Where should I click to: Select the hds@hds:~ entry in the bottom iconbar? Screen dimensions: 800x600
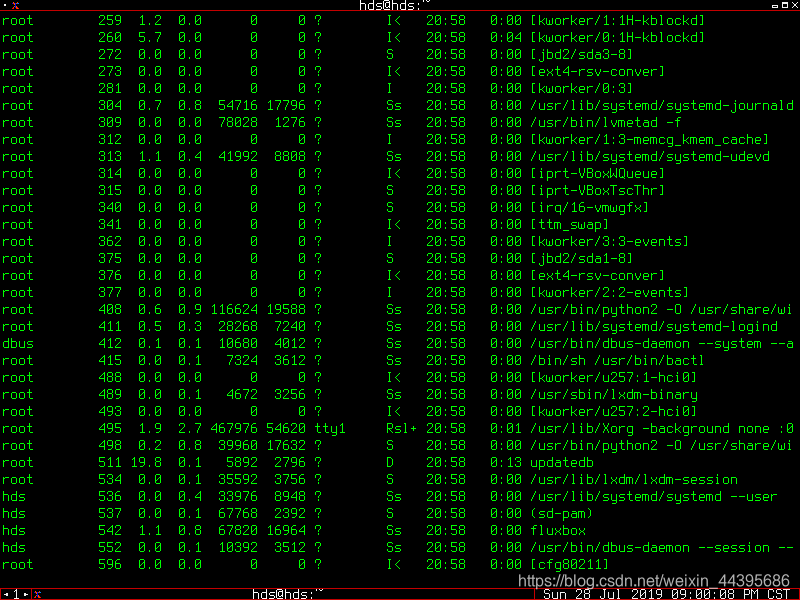tap(288, 594)
